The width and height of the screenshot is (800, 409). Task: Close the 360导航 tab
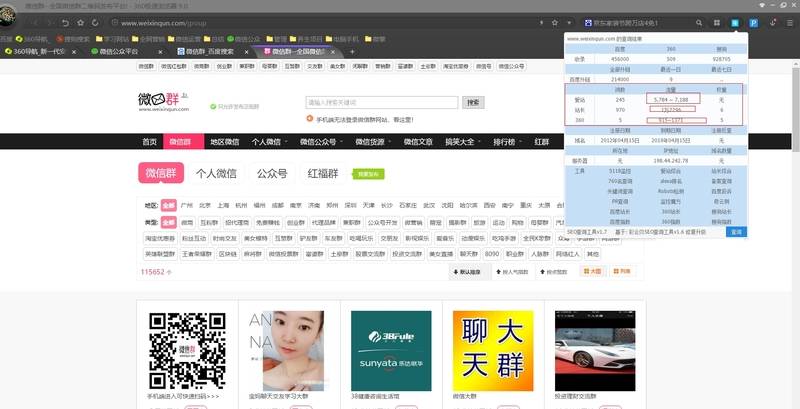[x=74, y=52]
